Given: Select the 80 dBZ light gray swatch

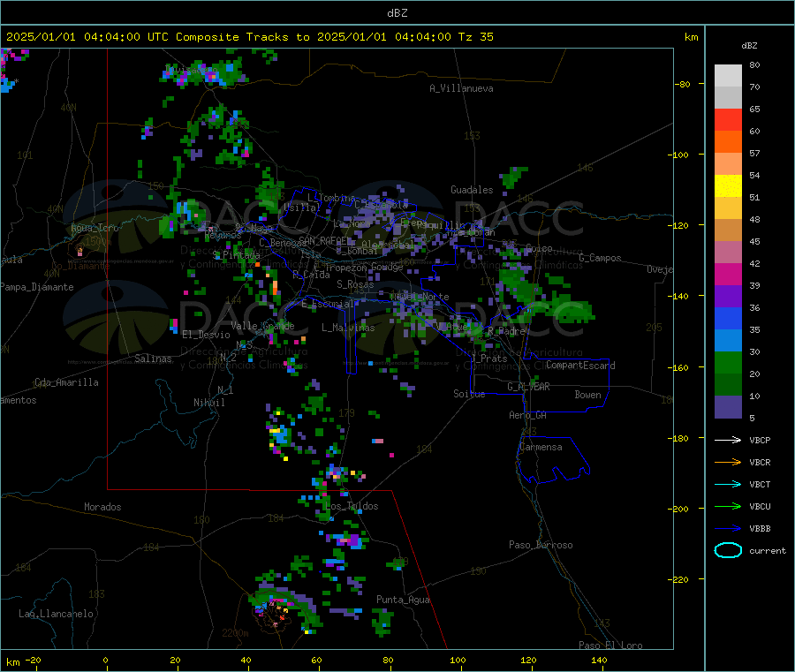Looking at the screenshot, I should coord(728,76).
